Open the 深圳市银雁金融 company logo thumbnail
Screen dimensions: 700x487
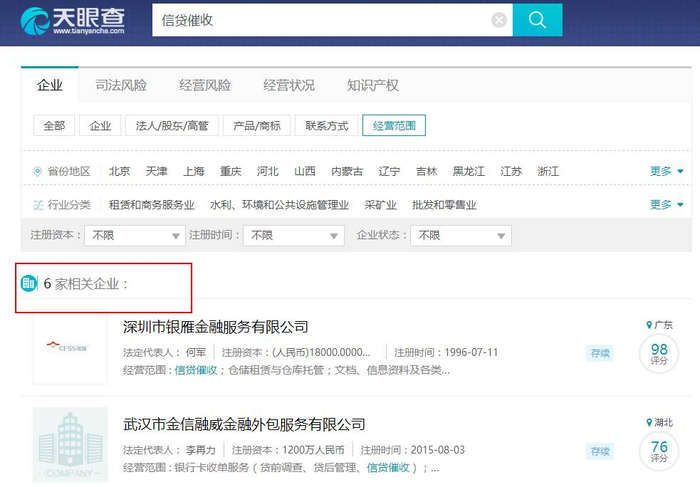[70, 347]
